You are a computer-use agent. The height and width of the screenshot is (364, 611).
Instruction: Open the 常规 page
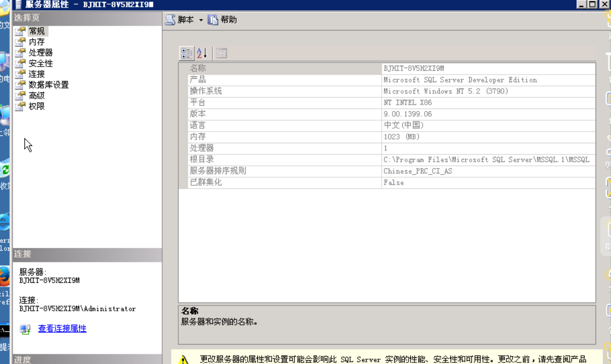click(37, 31)
